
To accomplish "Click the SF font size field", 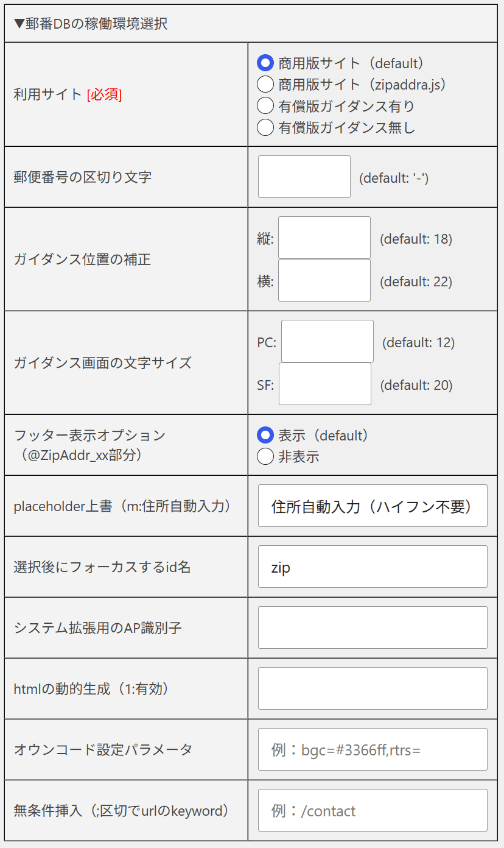I will [x=325, y=384].
